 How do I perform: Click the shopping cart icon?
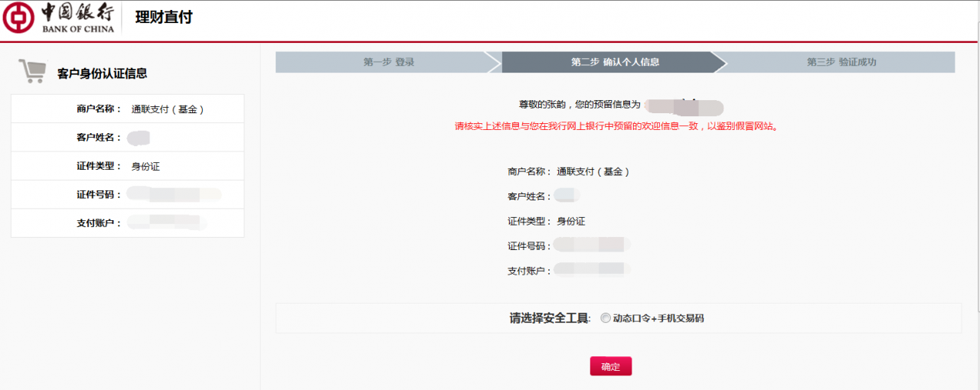(32, 71)
